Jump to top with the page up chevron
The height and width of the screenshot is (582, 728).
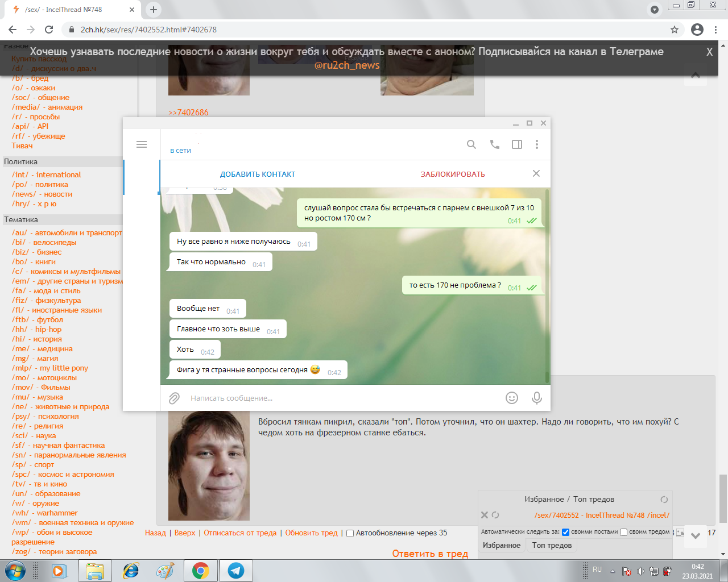(695, 75)
